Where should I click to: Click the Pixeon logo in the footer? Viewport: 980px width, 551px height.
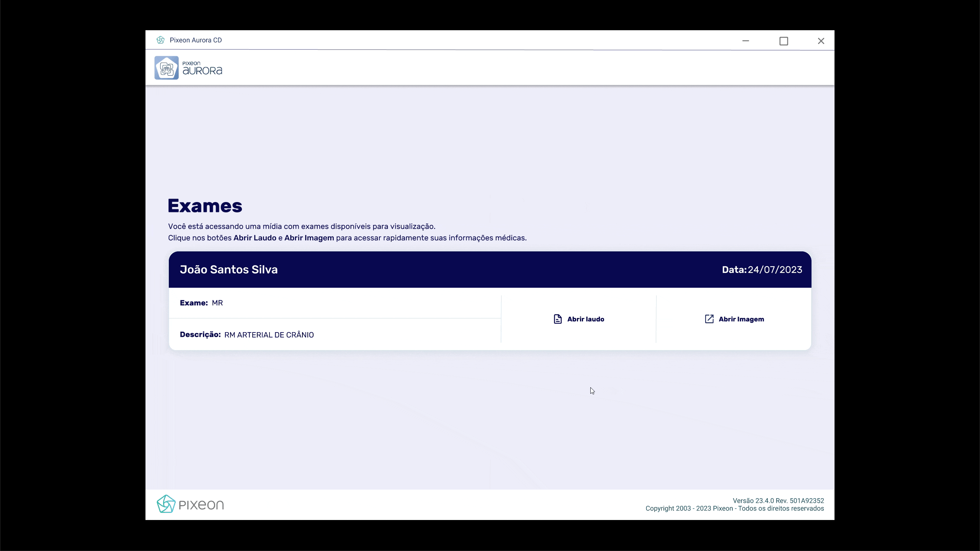pyautogui.click(x=190, y=504)
